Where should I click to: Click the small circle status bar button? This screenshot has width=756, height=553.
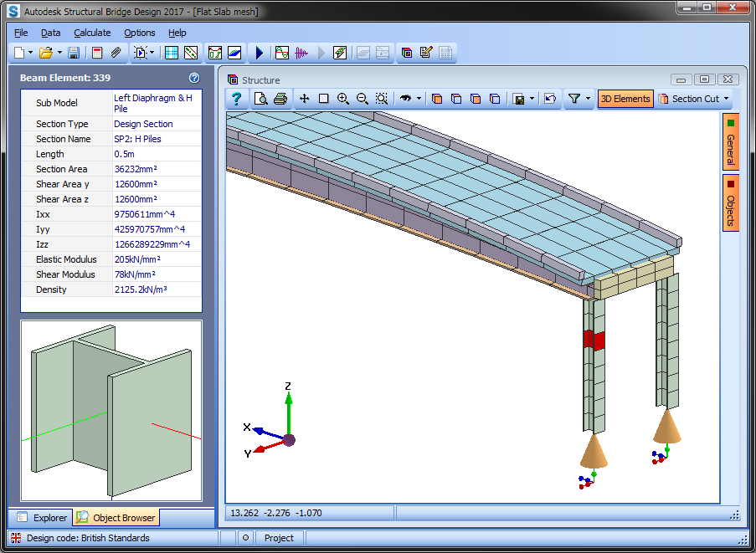245,538
